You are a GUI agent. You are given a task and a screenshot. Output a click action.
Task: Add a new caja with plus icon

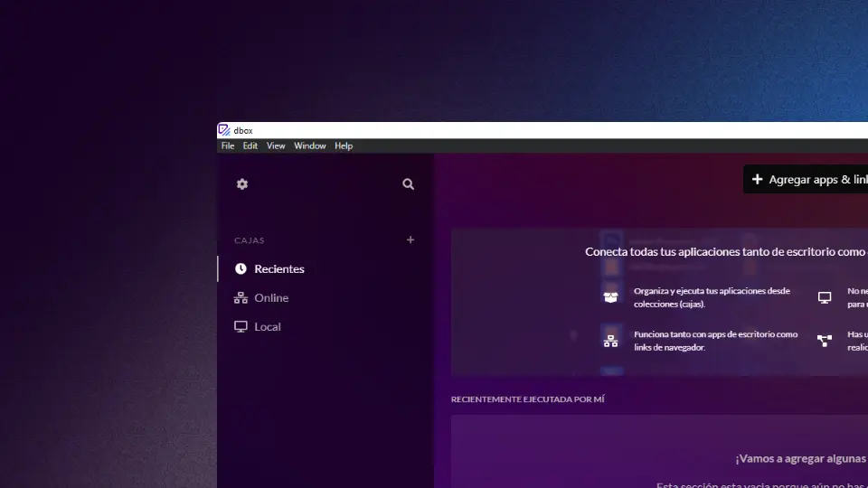[410, 240]
